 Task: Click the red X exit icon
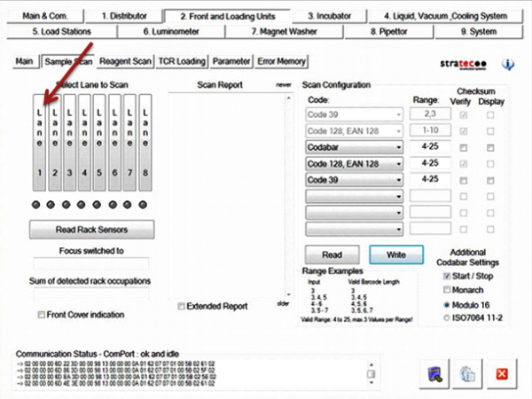500,373
